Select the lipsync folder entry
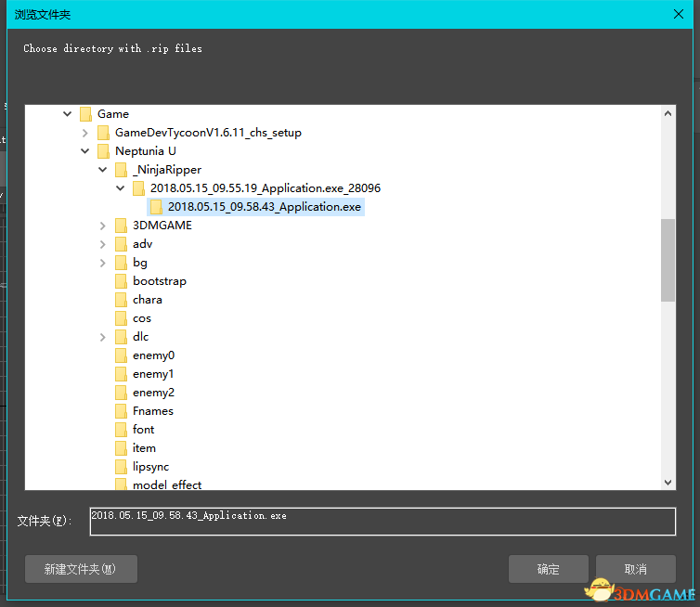 point(150,467)
